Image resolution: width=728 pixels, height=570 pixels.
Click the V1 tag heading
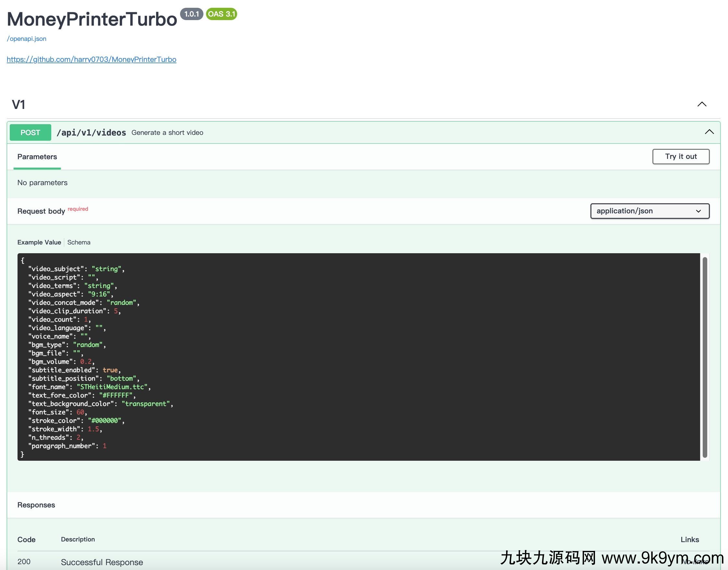(x=19, y=104)
